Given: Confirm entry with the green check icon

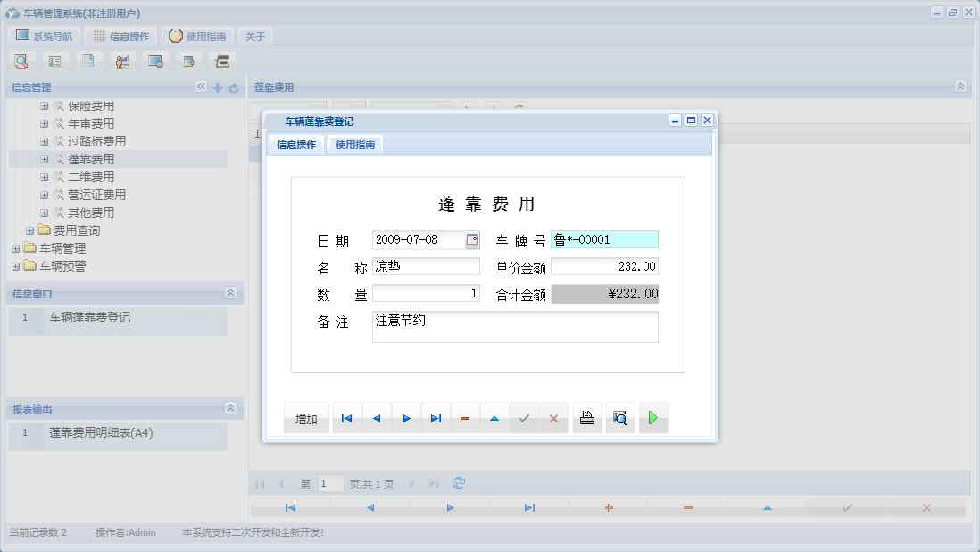Looking at the screenshot, I should tap(524, 417).
